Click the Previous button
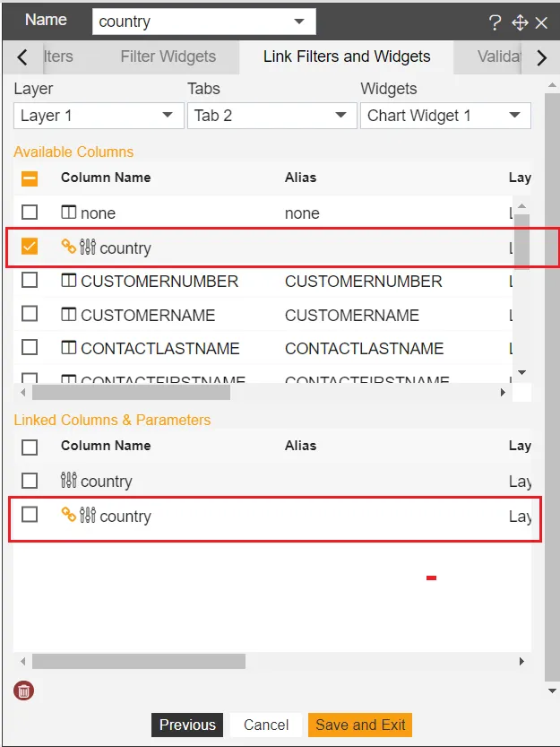The image size is (560, 747). point(187,725)
